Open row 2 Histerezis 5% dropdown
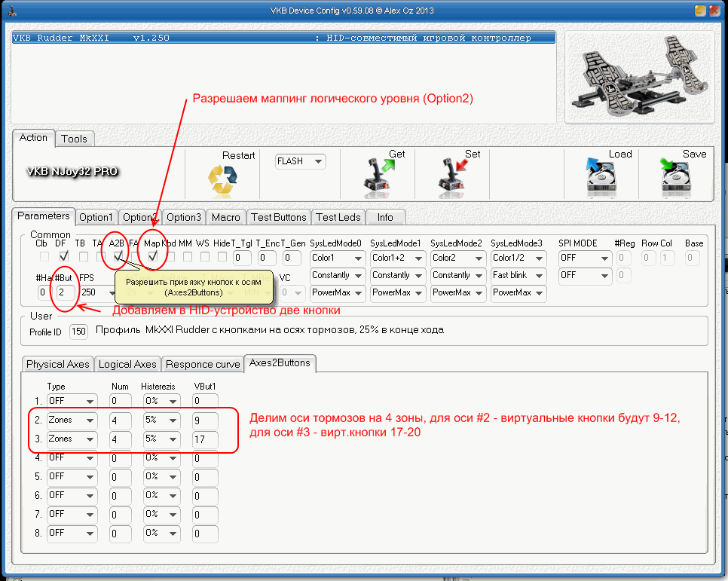This screenshot has width=728, height=581. (x=161, y=420)
